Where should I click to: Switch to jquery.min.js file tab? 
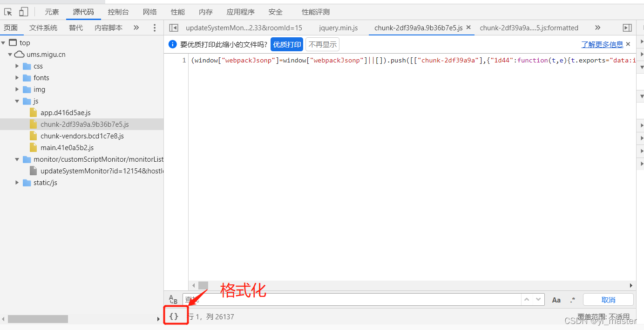[x=339, y=28]
